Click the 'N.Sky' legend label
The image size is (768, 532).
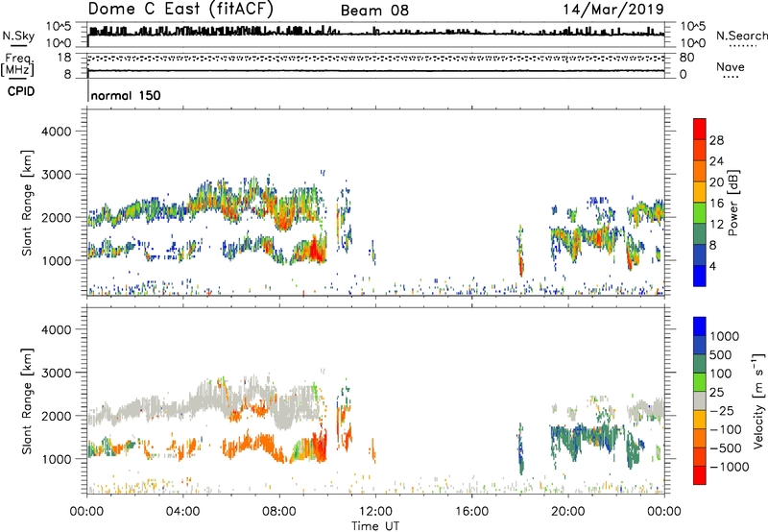pos(18,36)
